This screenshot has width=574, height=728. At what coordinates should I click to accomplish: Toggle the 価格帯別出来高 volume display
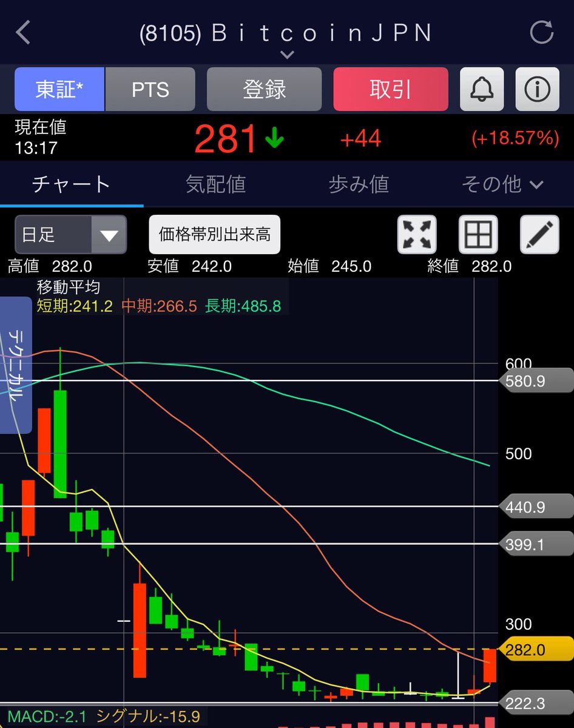(x=215, y=235)
